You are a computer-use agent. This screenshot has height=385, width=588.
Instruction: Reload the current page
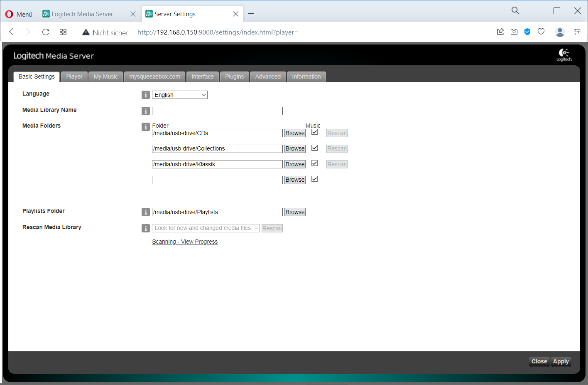[46, 32]
